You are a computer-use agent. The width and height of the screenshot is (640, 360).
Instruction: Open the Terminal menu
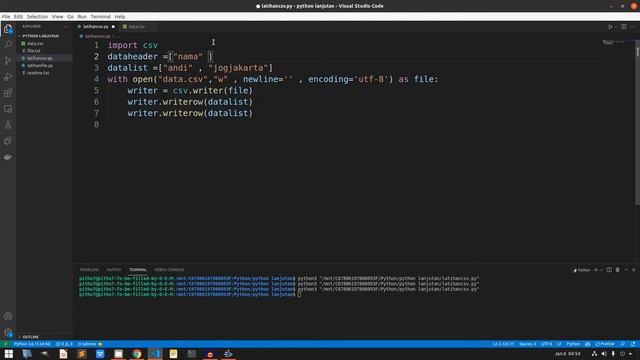[x=100, y=17]
